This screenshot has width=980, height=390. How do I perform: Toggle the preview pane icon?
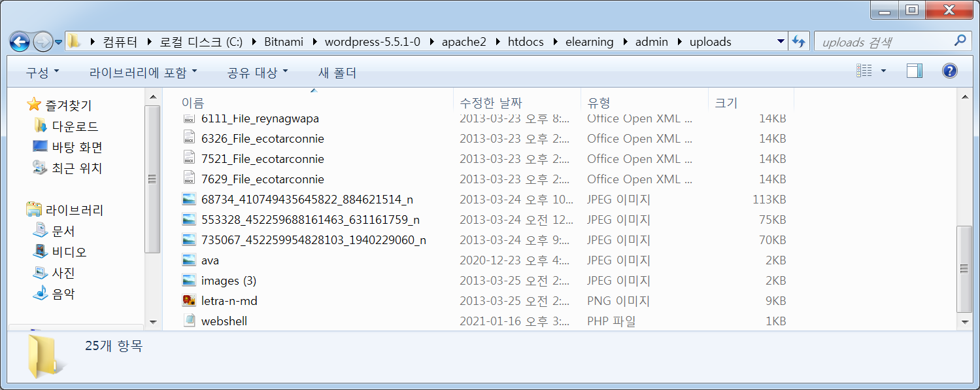coord(914,71)
